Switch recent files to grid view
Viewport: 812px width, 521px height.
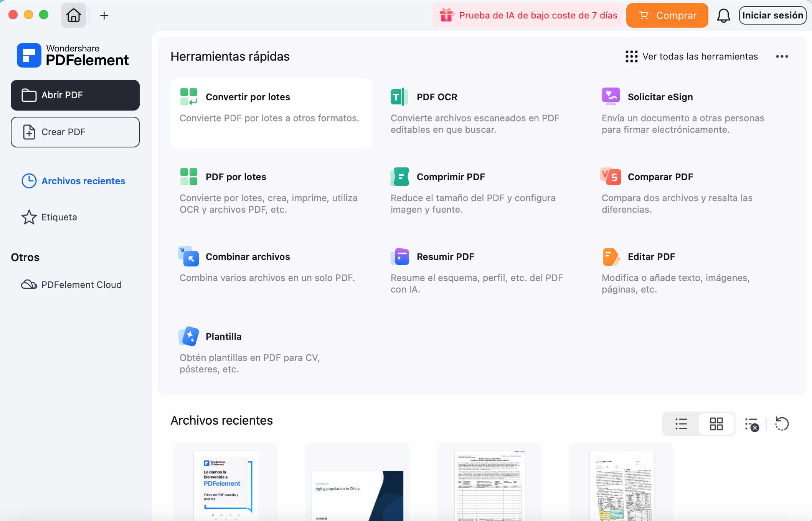point(716,424)
